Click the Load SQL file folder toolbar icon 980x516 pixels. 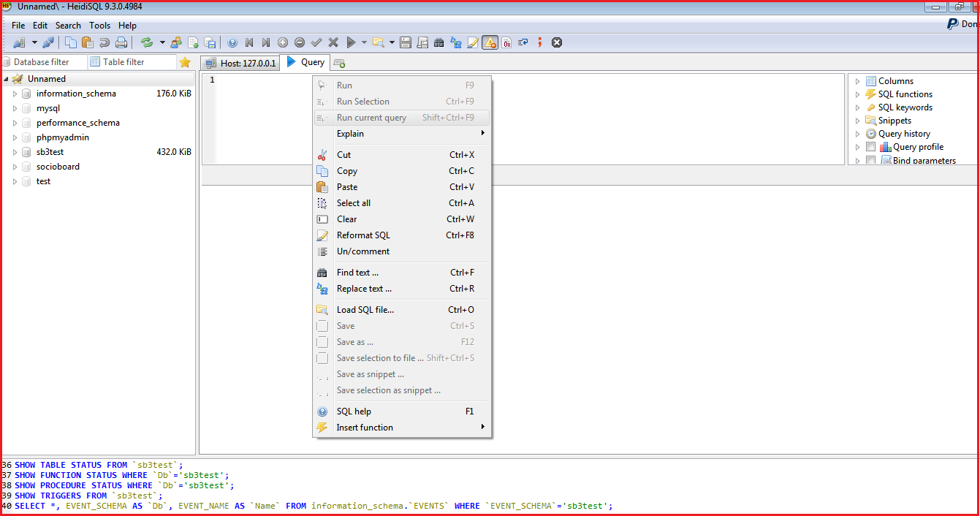coord(378,42)
